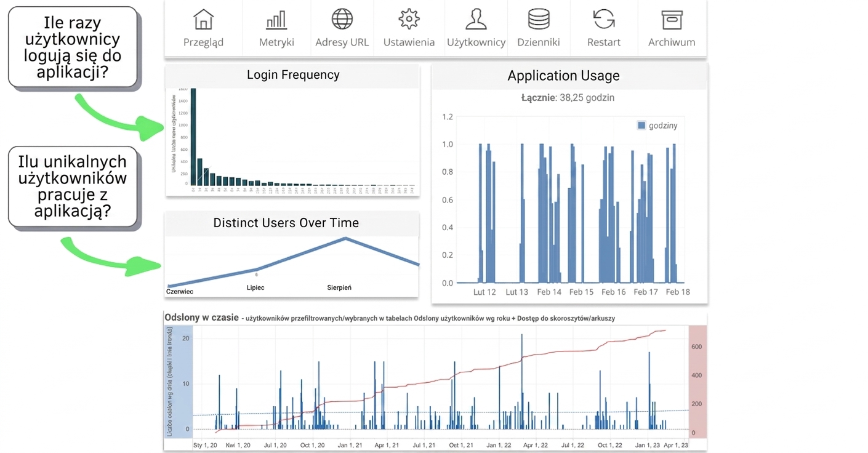
Task: Open Adresy URL globe icon
Action: click(x=342, y=20)
